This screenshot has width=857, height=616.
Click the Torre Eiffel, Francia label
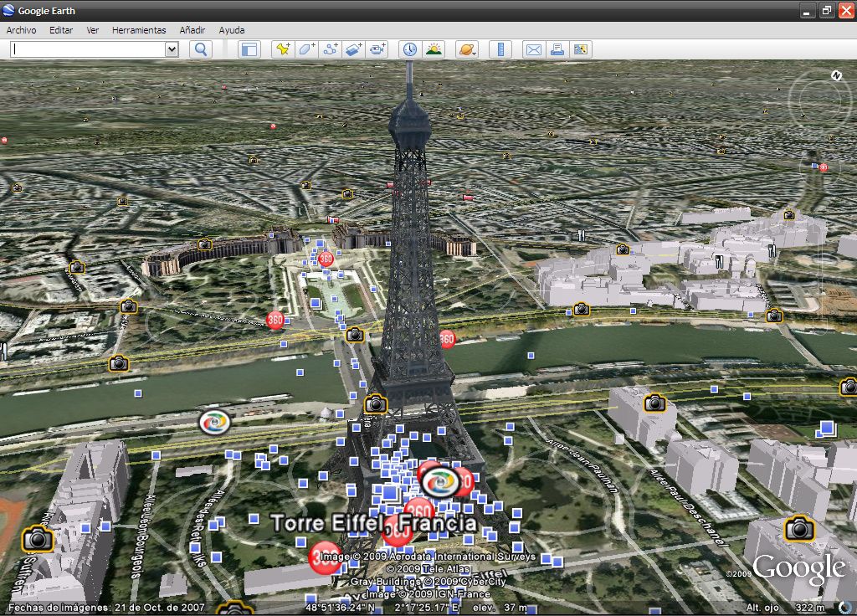(x=374, y=523)
